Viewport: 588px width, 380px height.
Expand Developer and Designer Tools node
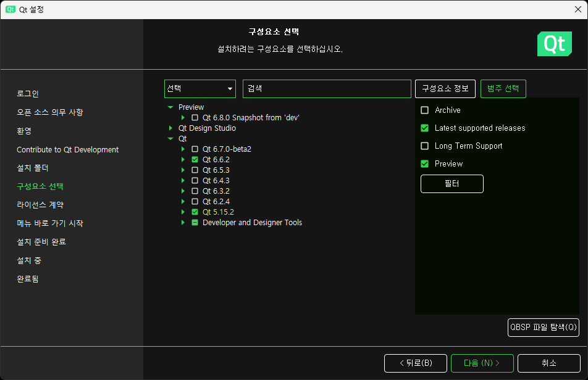183,222
